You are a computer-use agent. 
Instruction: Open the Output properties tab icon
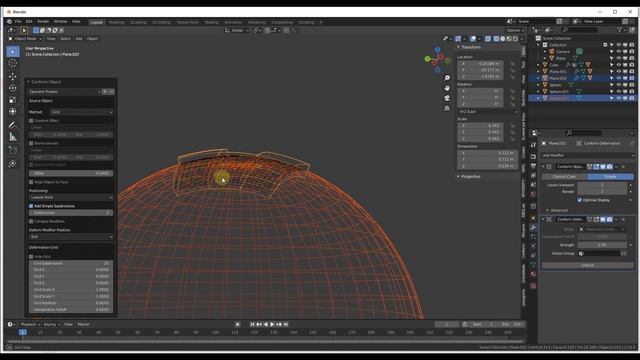click(x=533, y=166)
